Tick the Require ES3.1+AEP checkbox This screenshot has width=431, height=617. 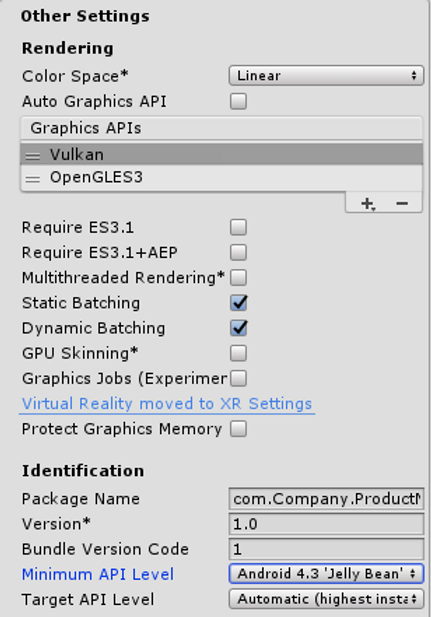[x=239, y=253]
